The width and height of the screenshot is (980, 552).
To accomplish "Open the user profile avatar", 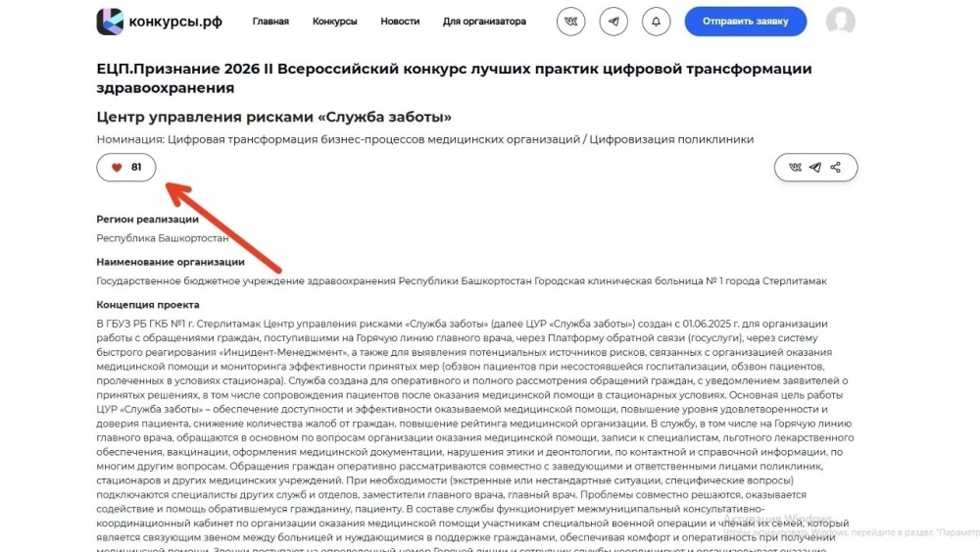I will tap(841, 22).
